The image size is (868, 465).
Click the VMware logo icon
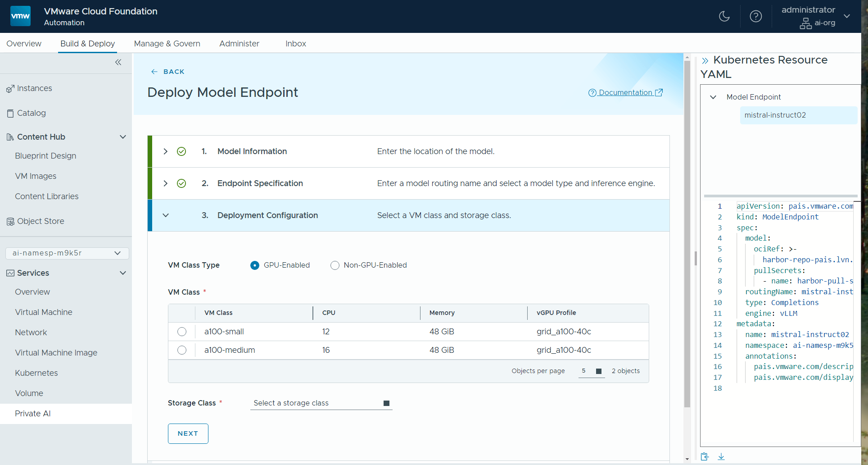point(20,16)
